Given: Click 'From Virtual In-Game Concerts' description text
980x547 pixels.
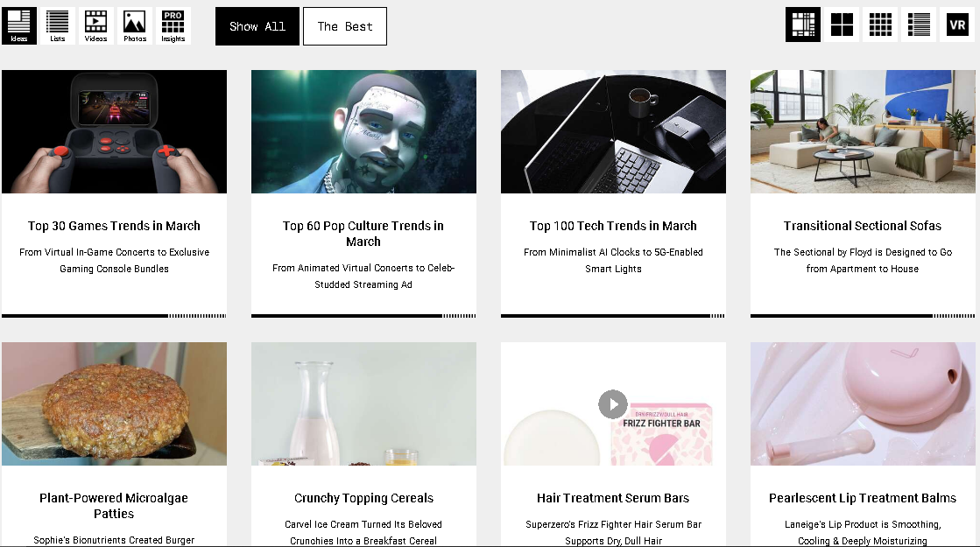Looking at the screenshot, I should pyautogui.click(x=115, y=261).
